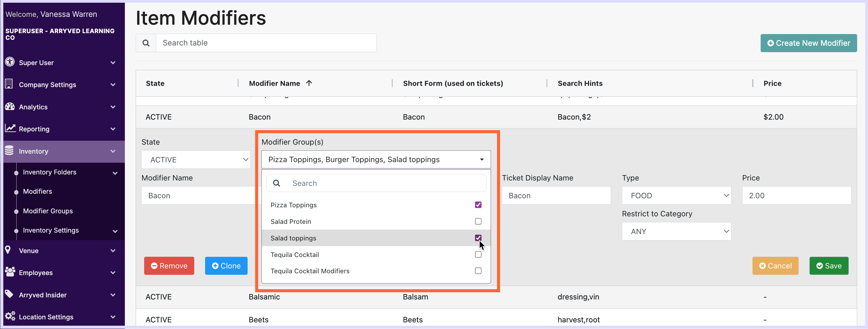
Task: Click the Price input field
Action: [796, 196]
